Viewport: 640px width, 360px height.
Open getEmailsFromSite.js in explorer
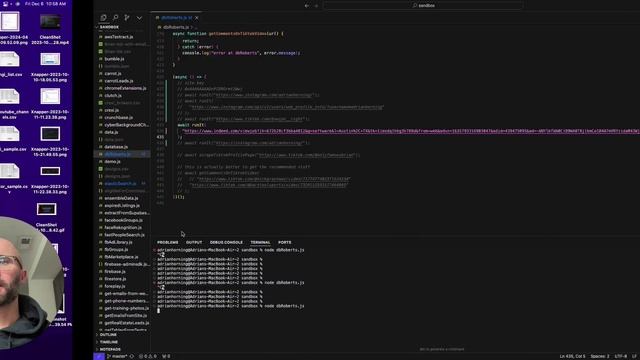click(x=125, y=316)
